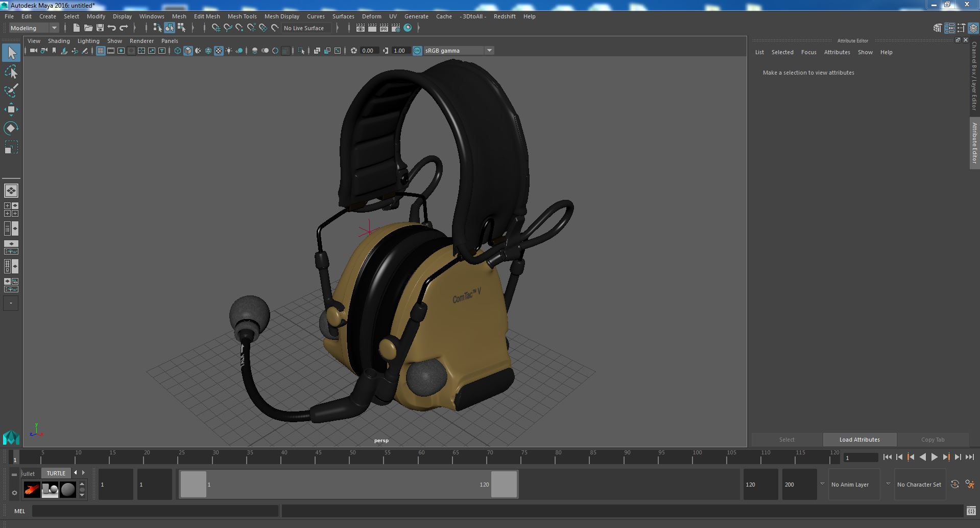Click the range slider left handle

tap(194, 485)
